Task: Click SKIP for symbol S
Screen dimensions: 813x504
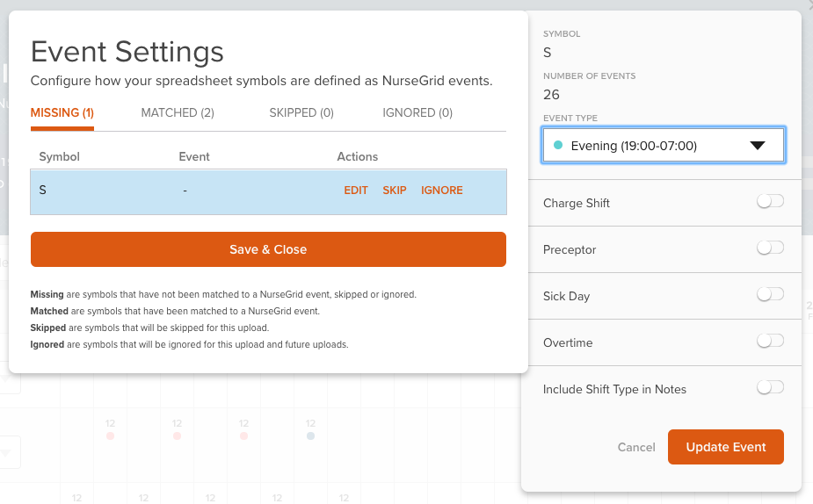Action: (395, 191)
